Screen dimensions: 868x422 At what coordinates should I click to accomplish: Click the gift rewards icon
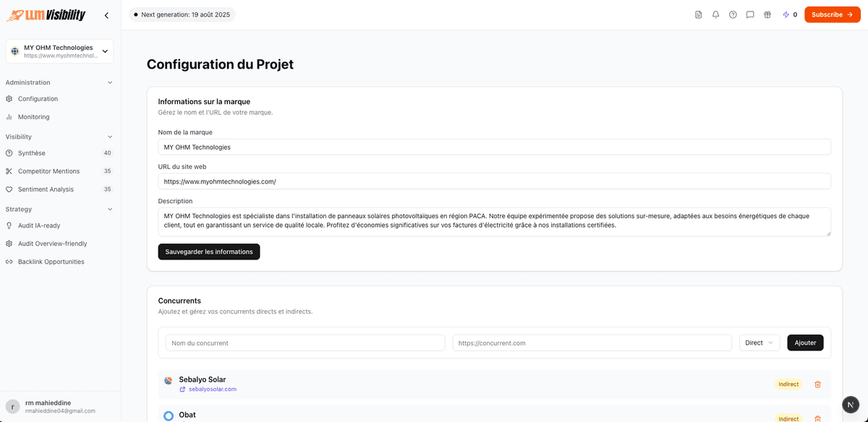click(767, 14)
